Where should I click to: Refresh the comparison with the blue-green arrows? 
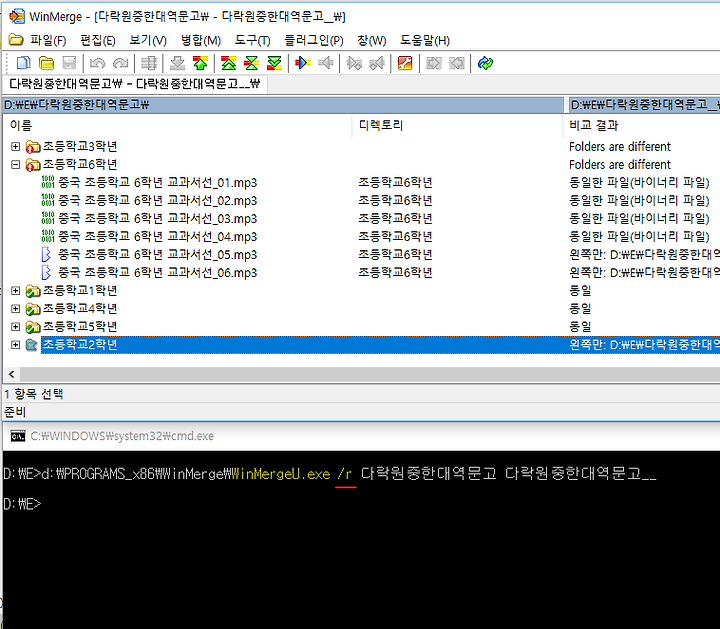[485, 63]
